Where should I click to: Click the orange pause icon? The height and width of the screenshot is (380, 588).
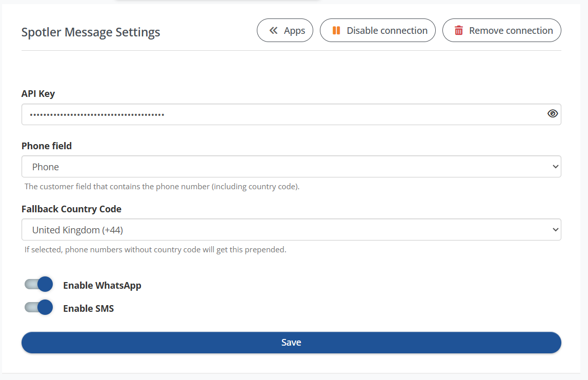pyautogui.click(x=336, y=30)
